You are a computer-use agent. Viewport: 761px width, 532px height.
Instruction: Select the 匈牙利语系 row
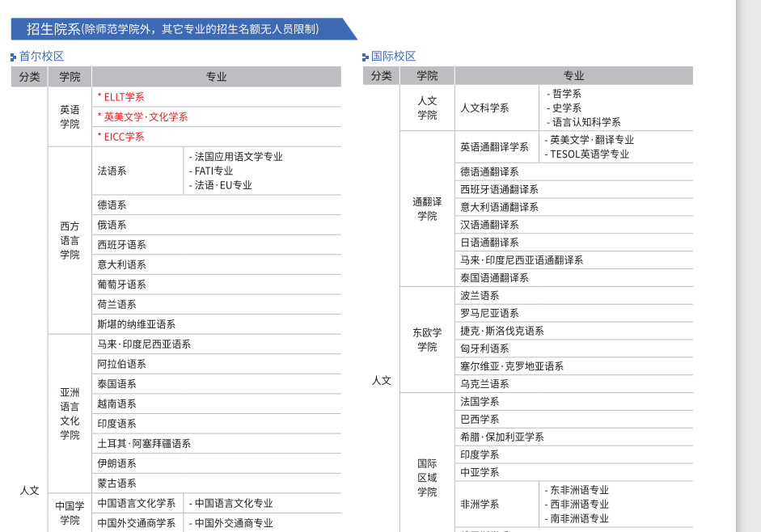click(574, 349)
